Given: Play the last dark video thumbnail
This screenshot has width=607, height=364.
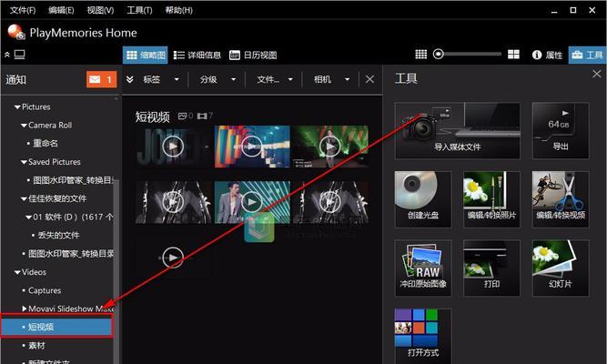Looking at the screenshot, I should pos(173,258).
